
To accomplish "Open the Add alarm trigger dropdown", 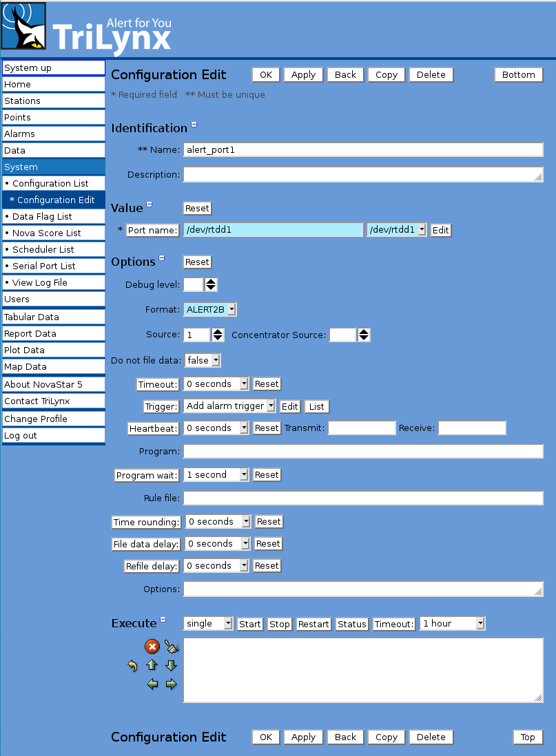I will tap(229, 406).
